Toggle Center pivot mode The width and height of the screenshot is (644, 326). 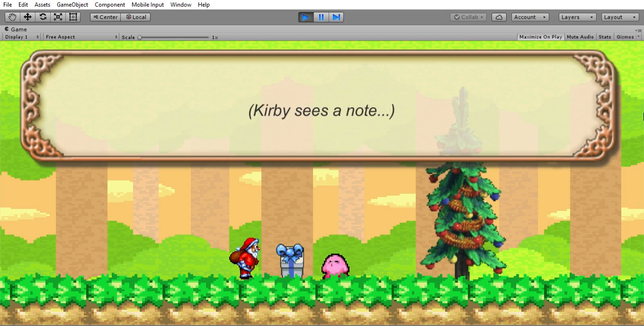(x=105, y=17)
